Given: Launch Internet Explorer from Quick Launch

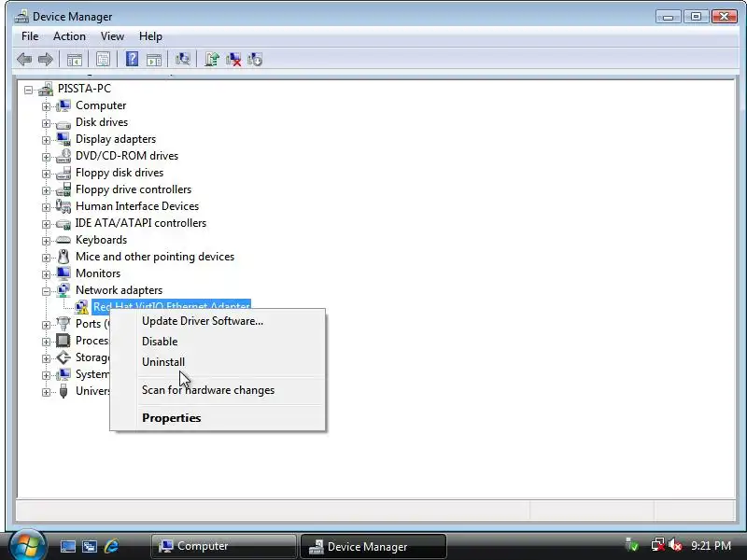Looking at the screenshot, I should 111,546.
